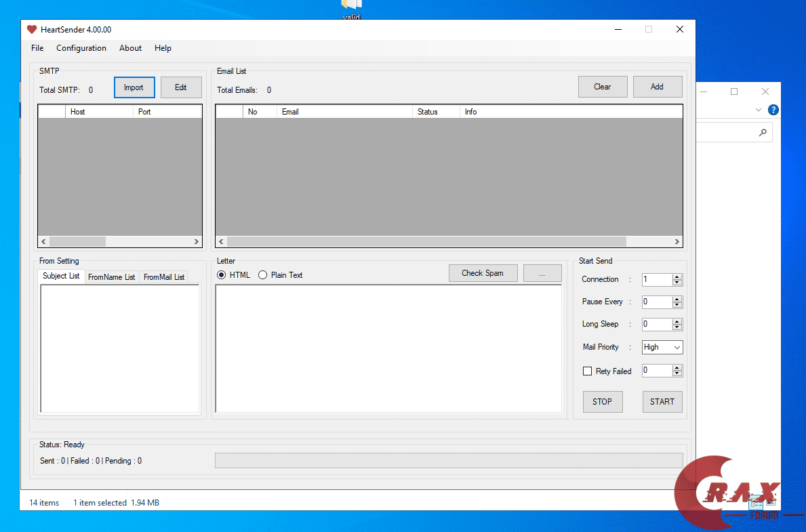This screenshot has height=532, width=806.
Task: Click the Pause Every number field
Action: [x=658, y=302]
